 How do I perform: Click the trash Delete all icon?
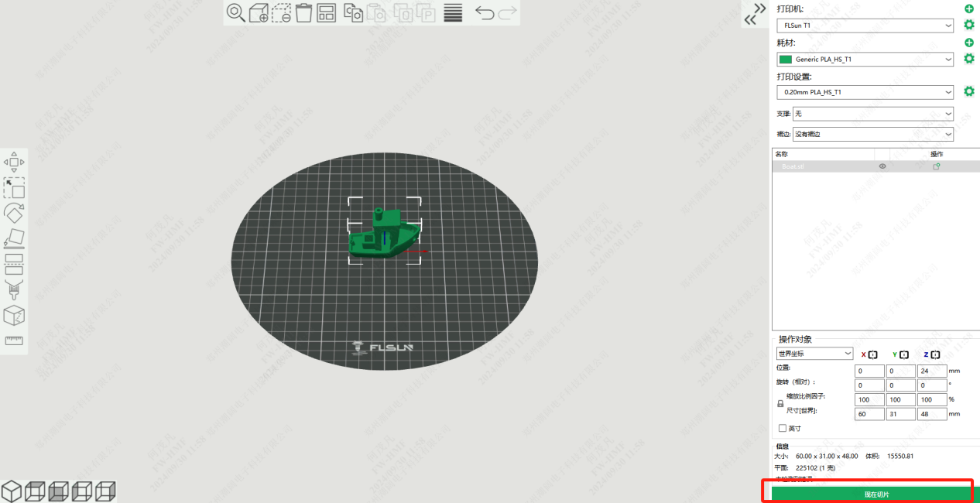[x=303, y=12]
